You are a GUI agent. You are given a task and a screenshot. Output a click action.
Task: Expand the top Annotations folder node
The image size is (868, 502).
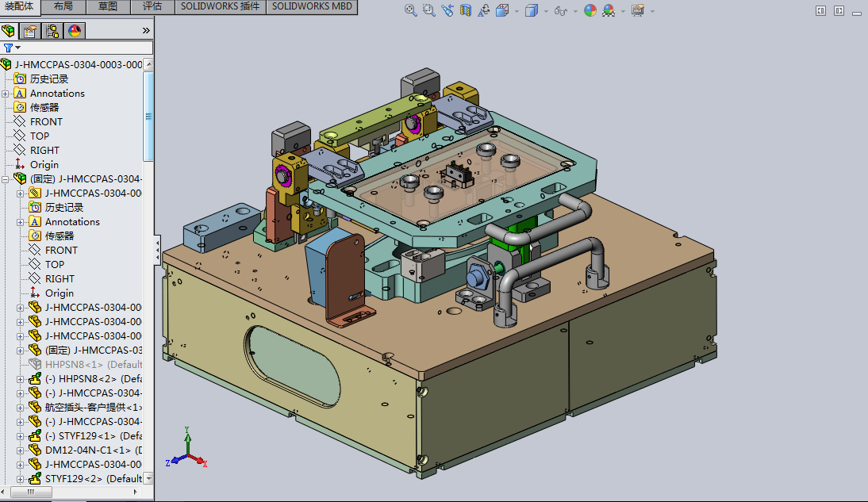[6, 94]
